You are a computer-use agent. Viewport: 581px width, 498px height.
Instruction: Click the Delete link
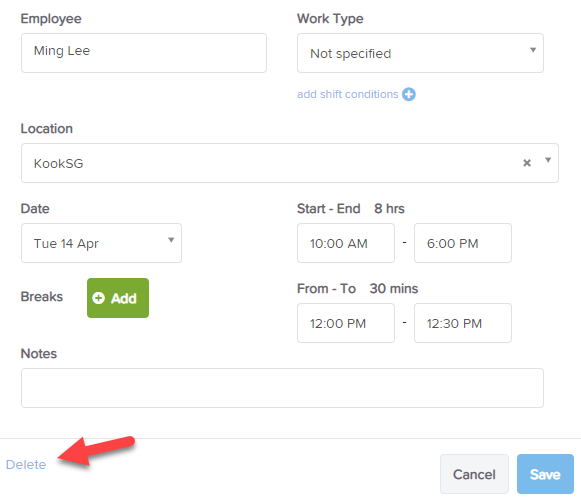coord(26,464)
